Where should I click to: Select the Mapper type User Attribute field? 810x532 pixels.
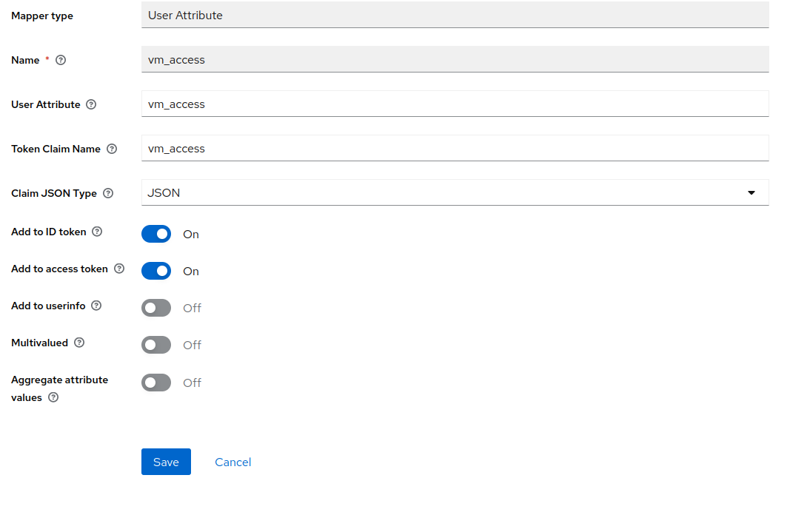tap(455, 15)
